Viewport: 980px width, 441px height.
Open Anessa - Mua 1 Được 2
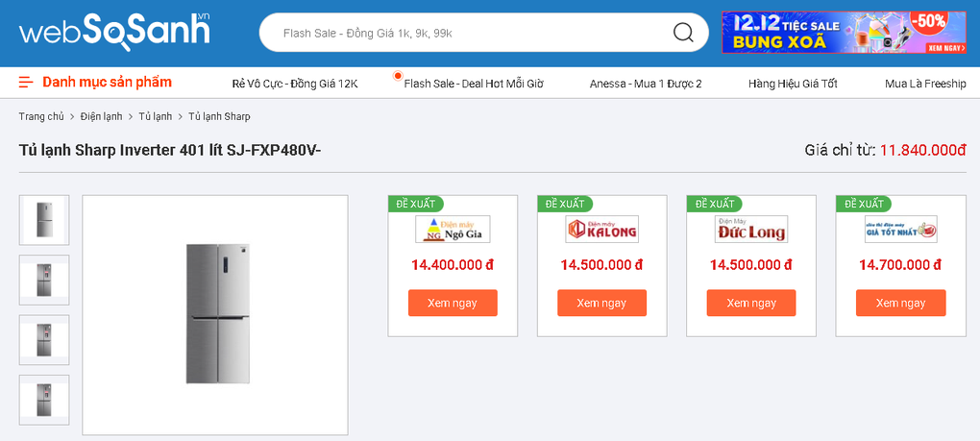646,84
